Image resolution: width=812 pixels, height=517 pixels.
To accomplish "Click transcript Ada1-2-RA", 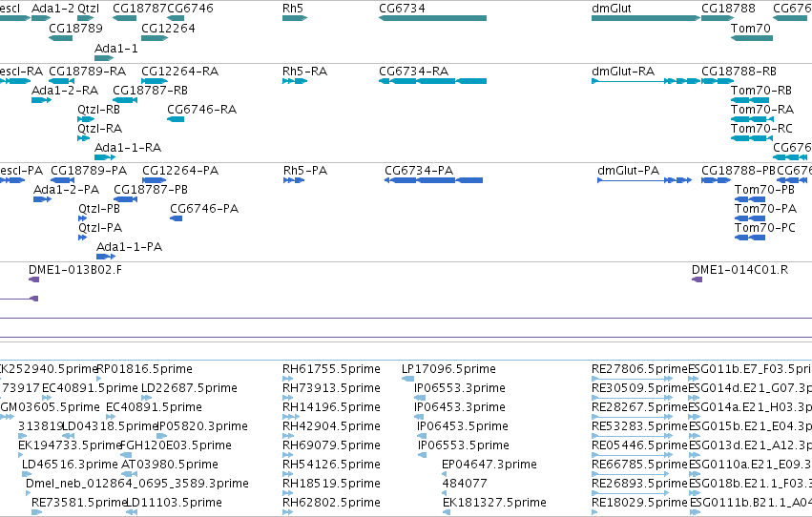I will click(x=41, y=100).
